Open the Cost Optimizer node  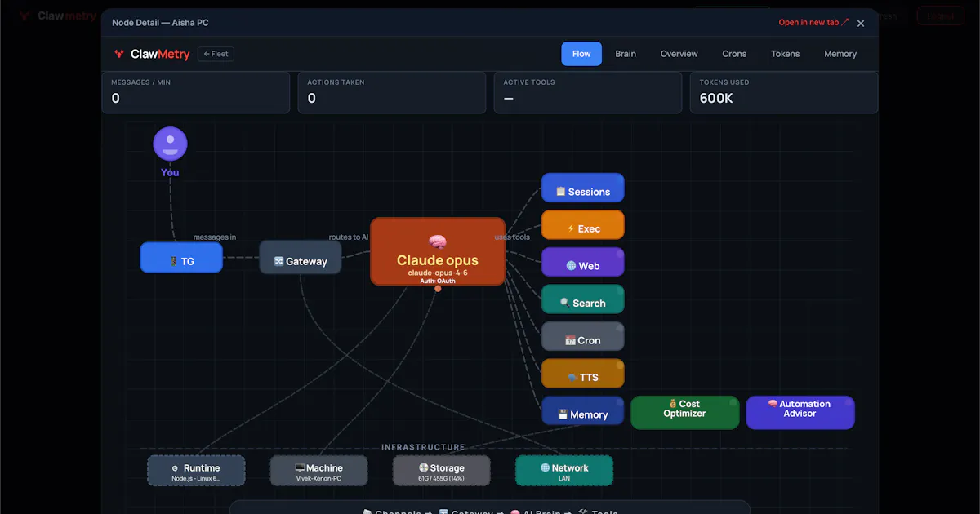[x=685, y=412]
